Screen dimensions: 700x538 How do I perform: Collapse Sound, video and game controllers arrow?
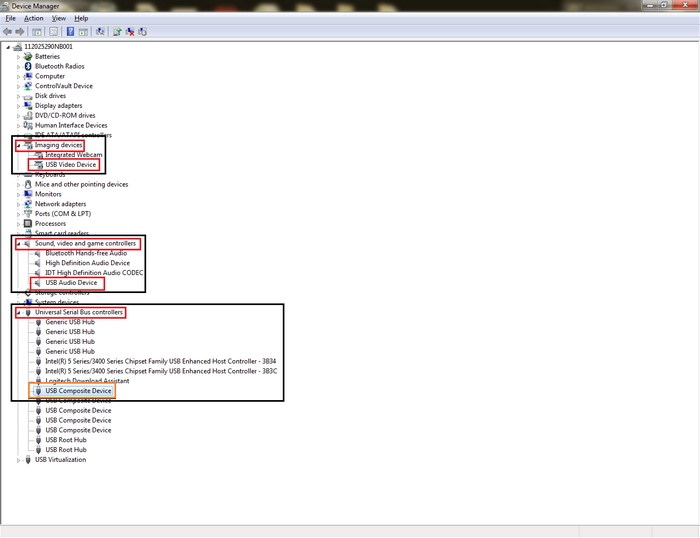pyautogui.click(x=19, y=243)
